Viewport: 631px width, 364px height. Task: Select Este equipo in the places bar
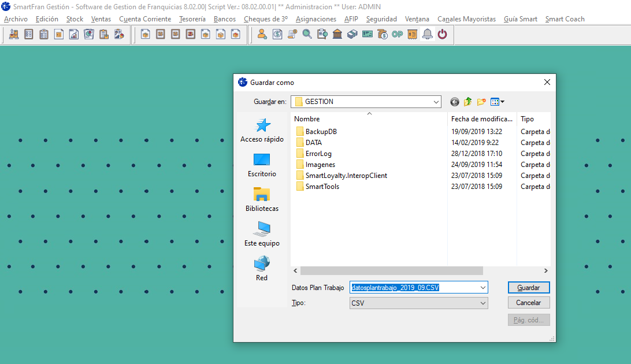pyautogui.click(x=262, y=234)
